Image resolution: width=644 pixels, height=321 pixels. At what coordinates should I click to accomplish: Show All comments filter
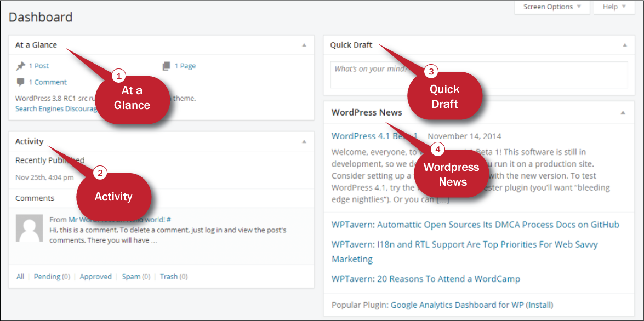pyautogui.click(x=20, y=277)
